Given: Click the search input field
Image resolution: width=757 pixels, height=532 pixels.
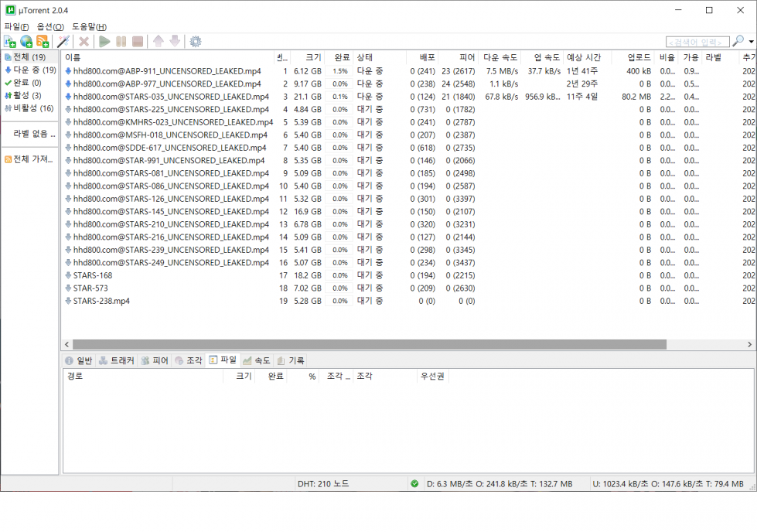Looking at the screenshot, I should 697,42.
